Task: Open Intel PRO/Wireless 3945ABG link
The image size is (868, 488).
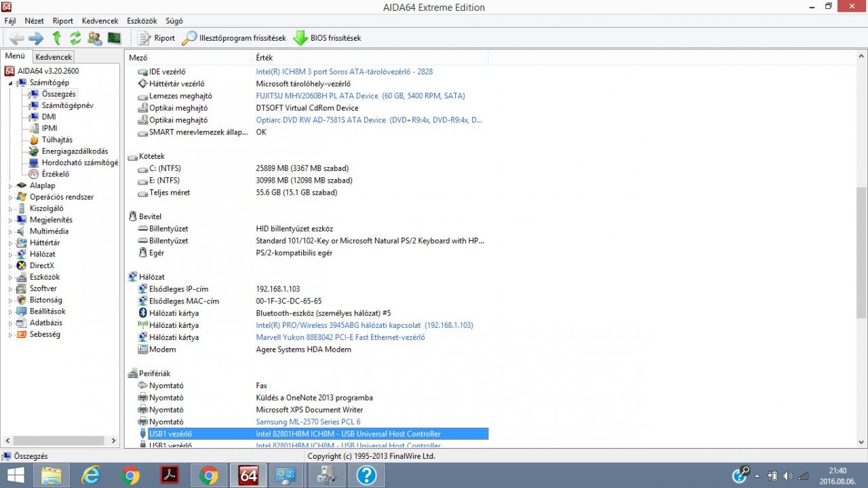Action: pos(365,325)
